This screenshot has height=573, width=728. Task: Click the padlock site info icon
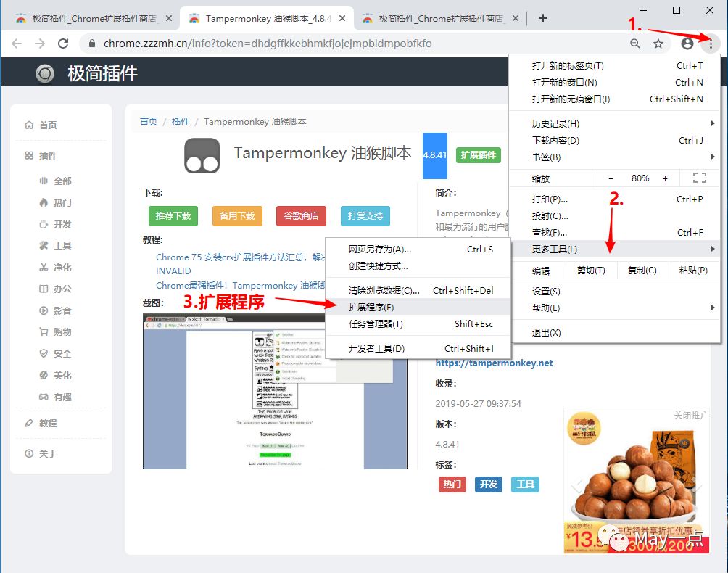[92, 44]
